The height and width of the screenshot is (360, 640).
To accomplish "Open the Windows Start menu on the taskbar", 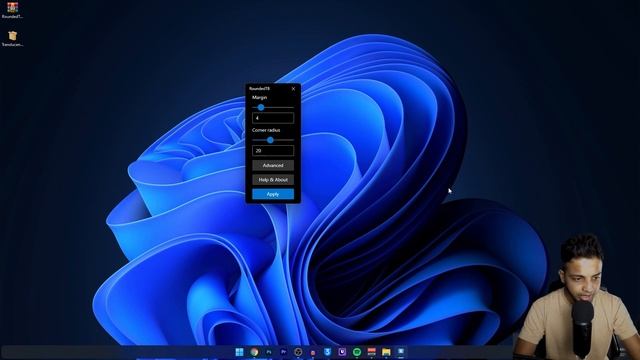I will click(240, 352).
